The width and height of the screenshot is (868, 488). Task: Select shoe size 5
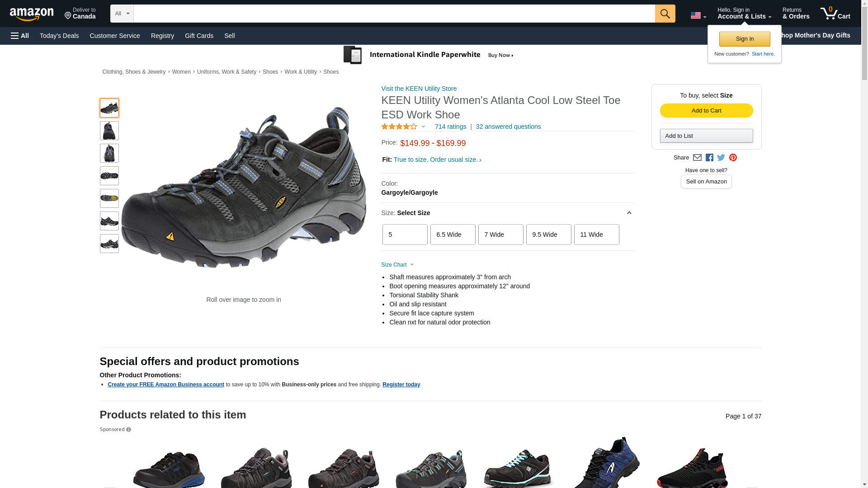pos(405,235)
